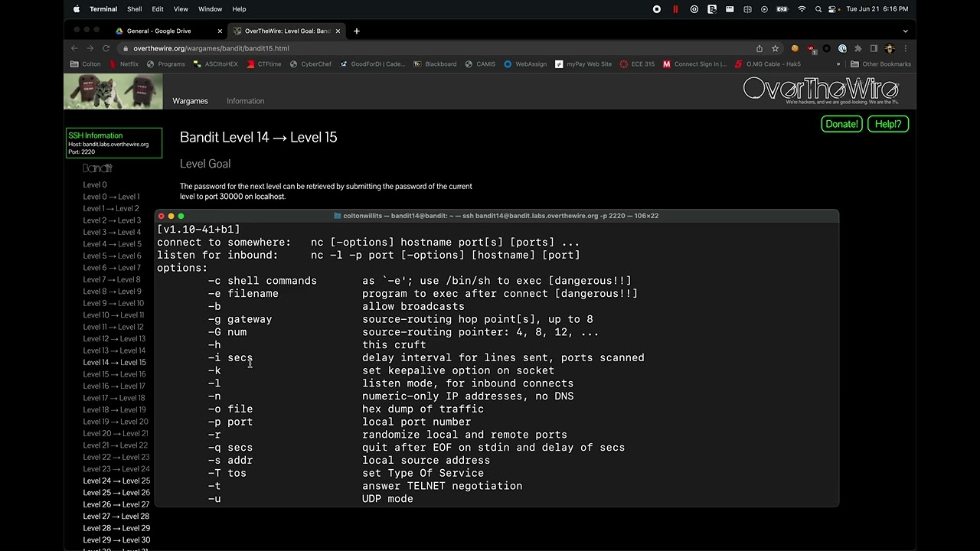Screen dimensions: 980x551
Task: Click the Help!? button
Action: click(x=888, y=124)
